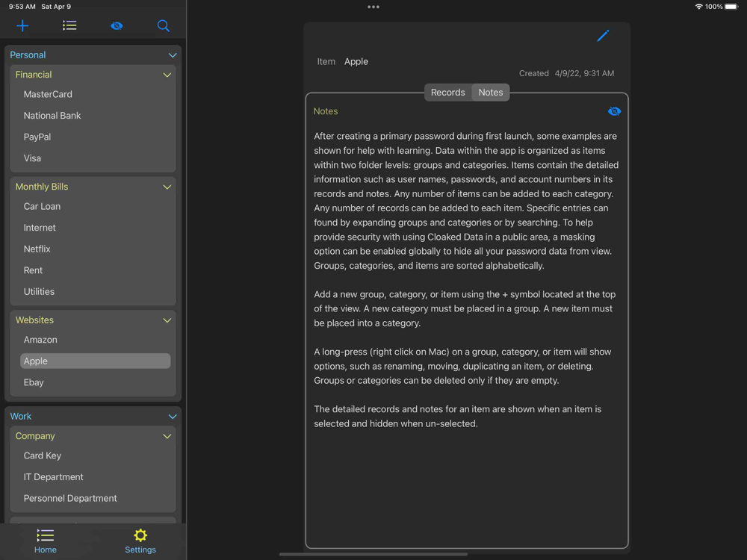Screen dimensions: 747x560
Task: Select the Card Key item
Action: (x=96, y=455)
